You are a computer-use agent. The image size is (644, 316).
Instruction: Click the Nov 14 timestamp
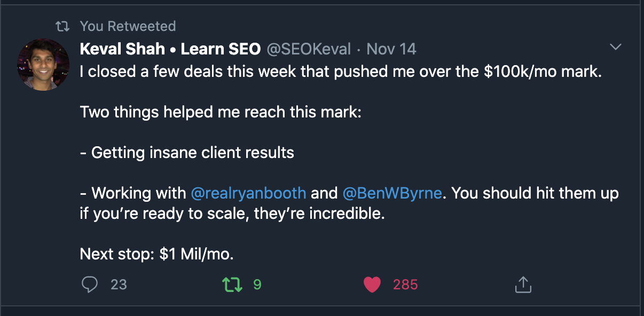[x=391, y=49]
